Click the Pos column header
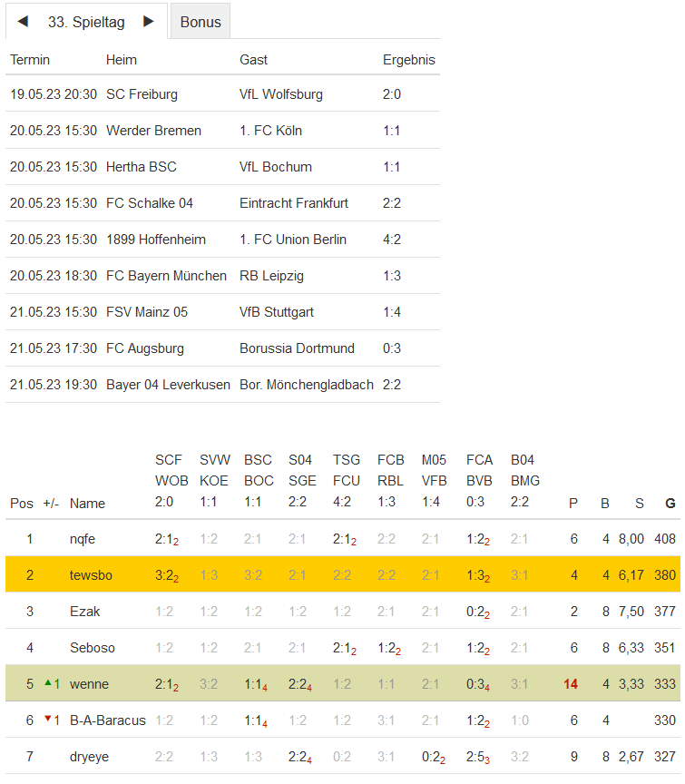This screenshot has width=685, height=784. 22,504
